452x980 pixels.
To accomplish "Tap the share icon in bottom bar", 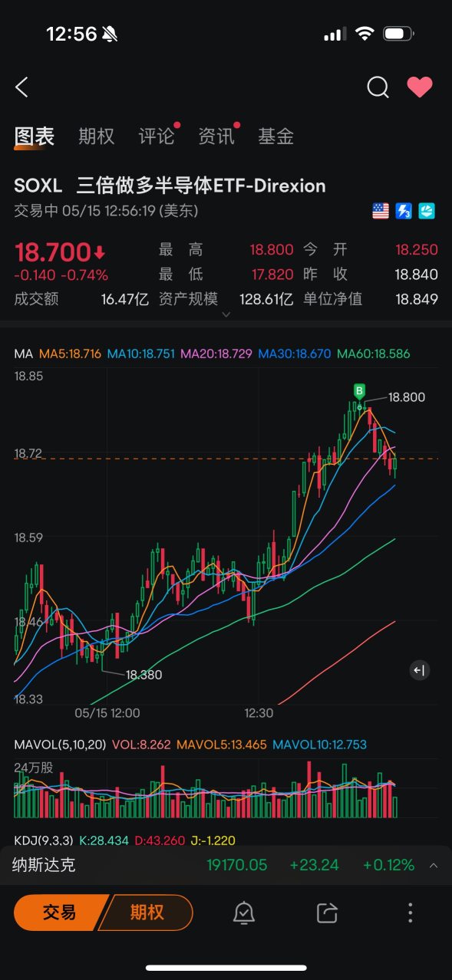I will (x=327, y=913).
